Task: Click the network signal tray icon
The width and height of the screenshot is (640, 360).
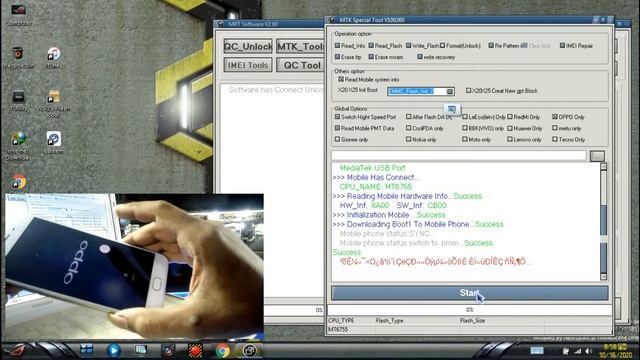Action: point(578,351)
